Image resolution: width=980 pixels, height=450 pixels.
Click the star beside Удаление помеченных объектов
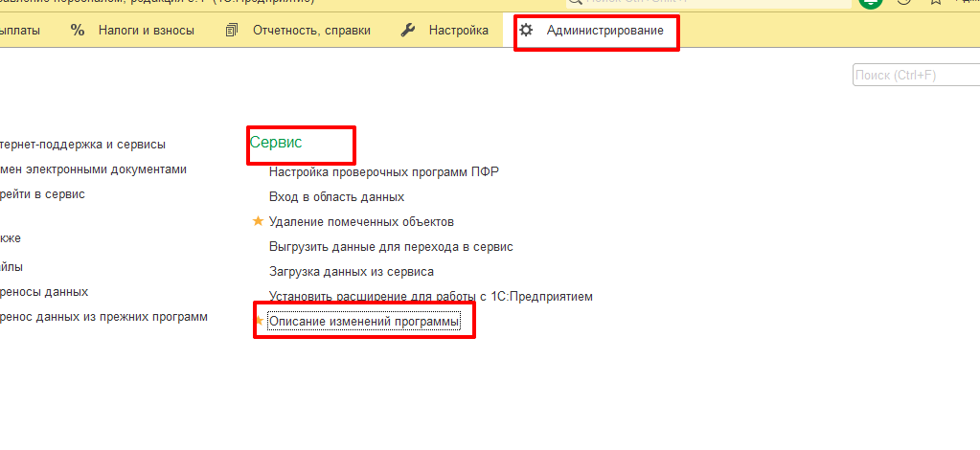pyautogui.click(x=258, y=221)
